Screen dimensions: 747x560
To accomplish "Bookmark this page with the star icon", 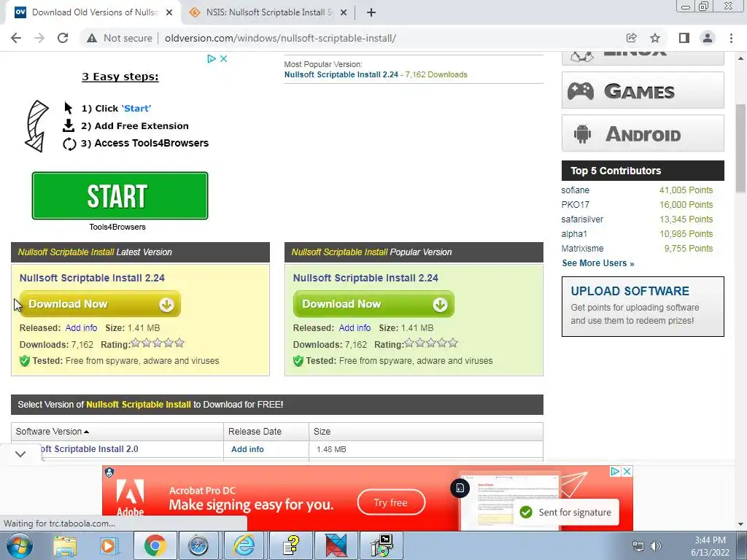I will (655, 38).
